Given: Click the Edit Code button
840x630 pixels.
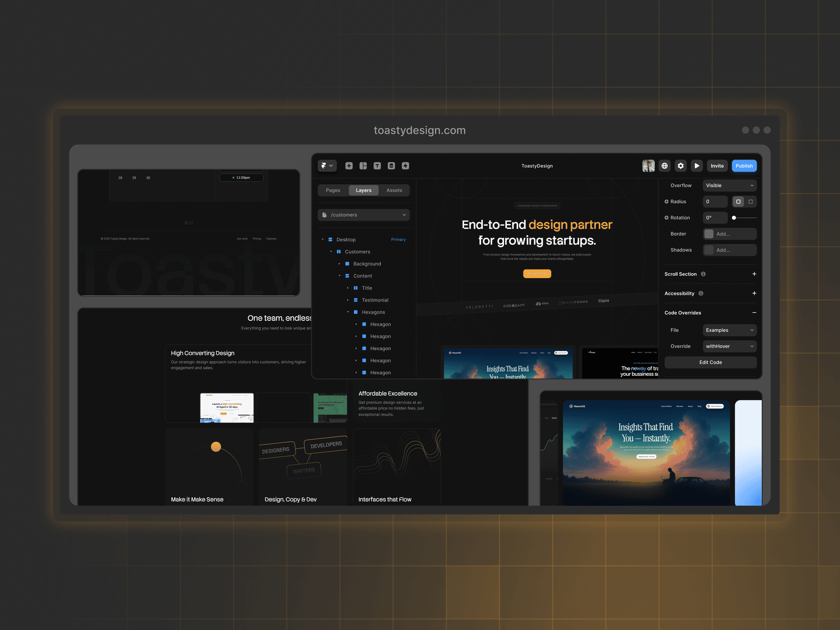Looking at the screenshot, I should point(710,362).
